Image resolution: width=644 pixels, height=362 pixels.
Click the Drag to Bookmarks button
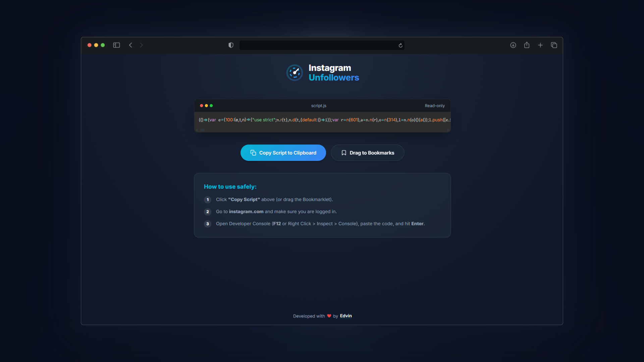pyautogui.click(x=367, y=153)
